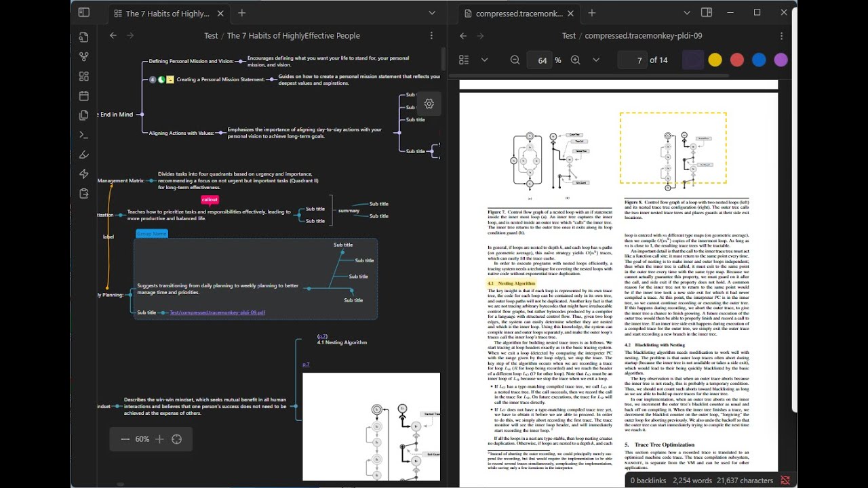This screenshot has width=868, height=488.
Task: Open graph view from ribbon
Action: [84, 57]
